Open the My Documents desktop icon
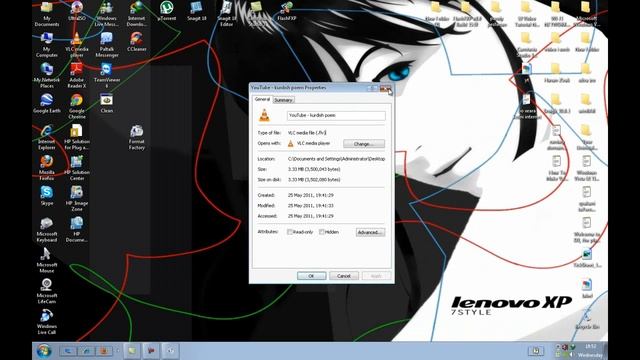The height and width of the screenshot is (360, 640). coord(47,13)
